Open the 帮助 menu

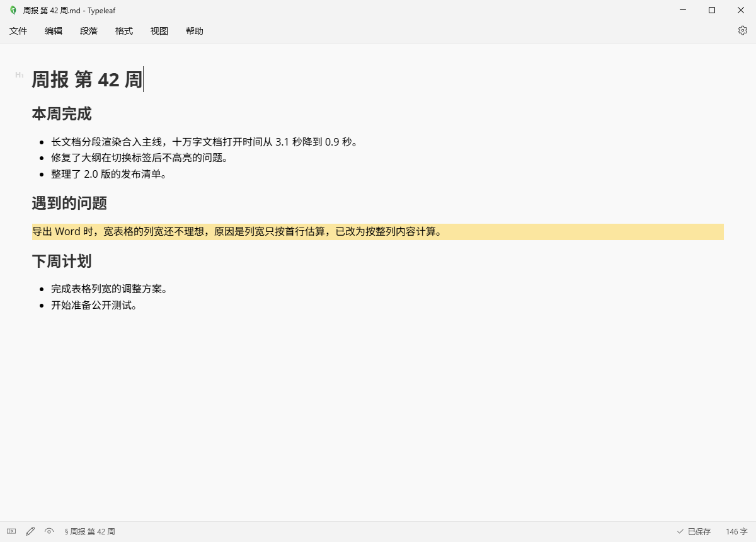(195, 31)
